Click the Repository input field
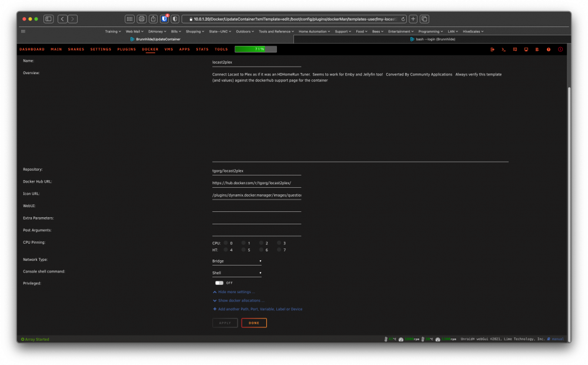Viewport: 588px width, 365px height. pos(256,171)
